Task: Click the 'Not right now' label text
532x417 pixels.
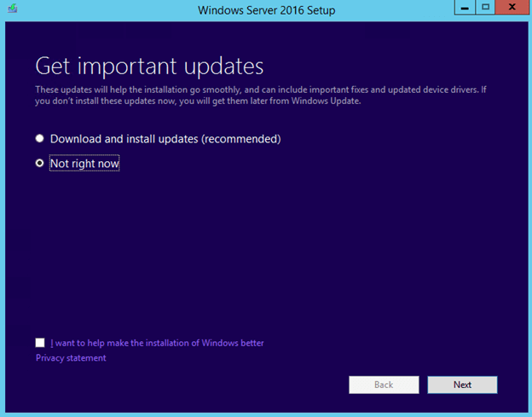Action: click(84, 164)
